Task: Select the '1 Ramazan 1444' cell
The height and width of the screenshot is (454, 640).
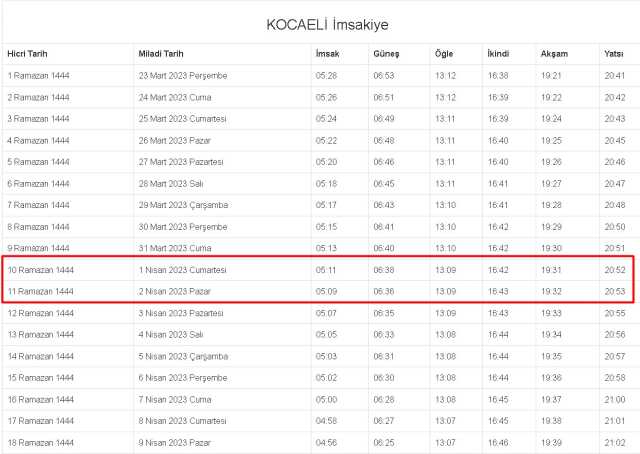Action: 38,76
